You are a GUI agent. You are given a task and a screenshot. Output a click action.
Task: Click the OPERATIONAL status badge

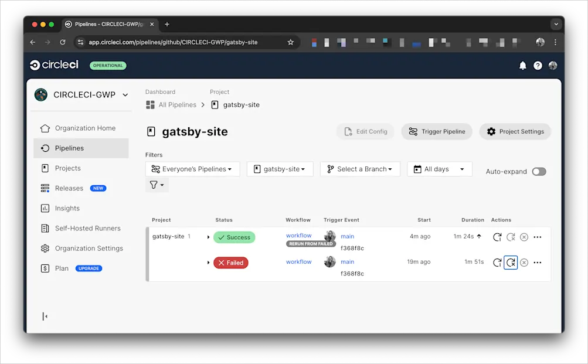(x=108, y=66)
